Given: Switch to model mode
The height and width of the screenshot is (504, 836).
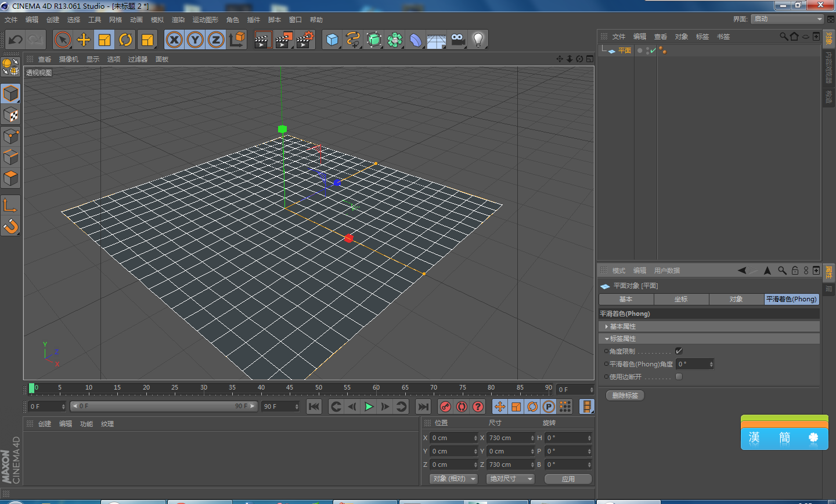Looking at the screenshot, I should click(10, 93).
